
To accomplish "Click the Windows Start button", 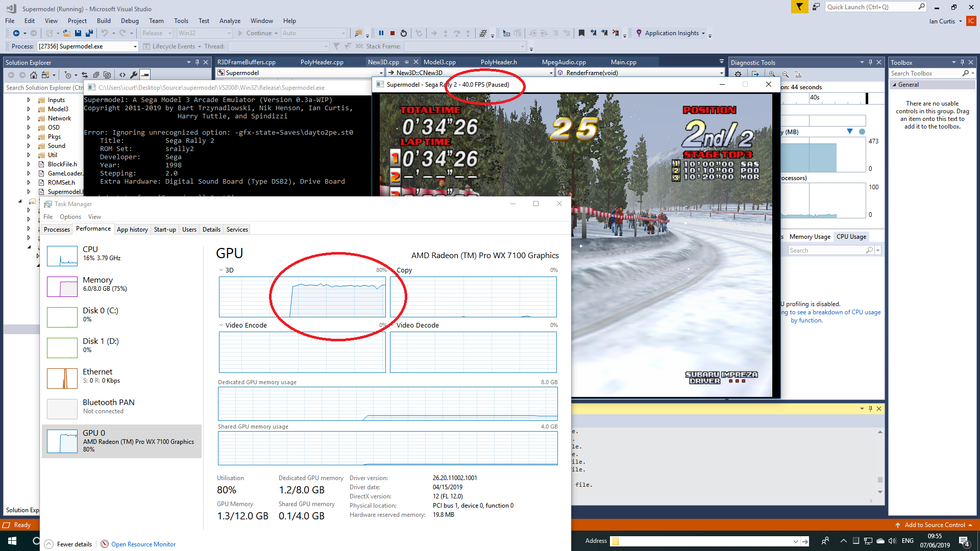I will point(12,541).
